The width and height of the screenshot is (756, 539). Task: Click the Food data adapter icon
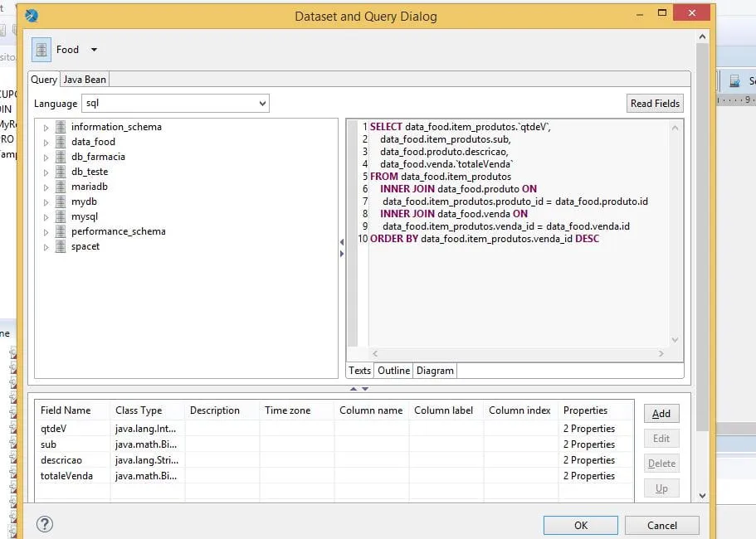tap(41, 50)
